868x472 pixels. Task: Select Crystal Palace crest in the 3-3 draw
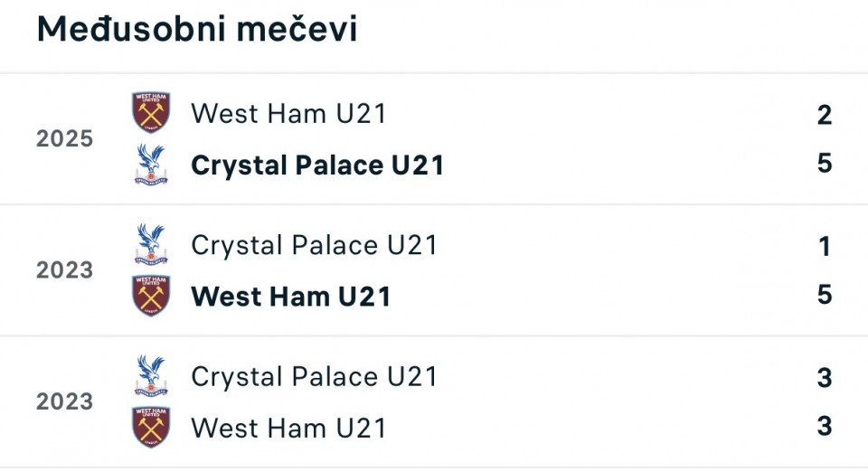151,375
